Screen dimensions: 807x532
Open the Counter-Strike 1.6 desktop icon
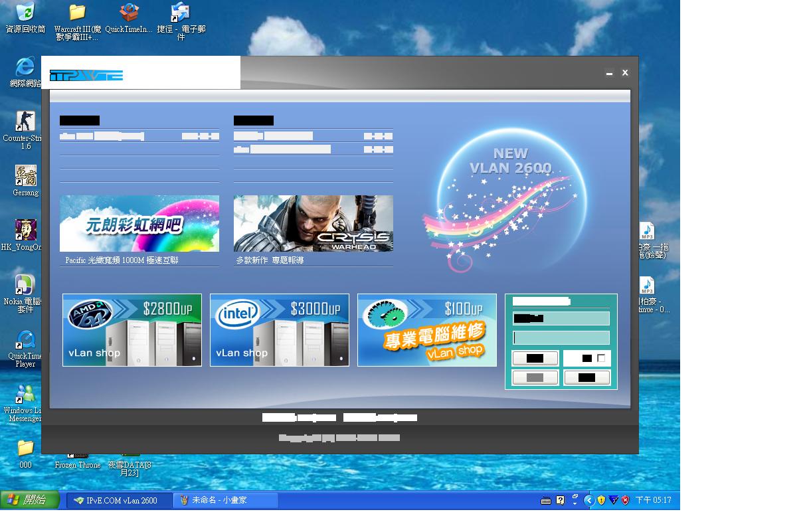pyautogui.click(x=25, y=122)
